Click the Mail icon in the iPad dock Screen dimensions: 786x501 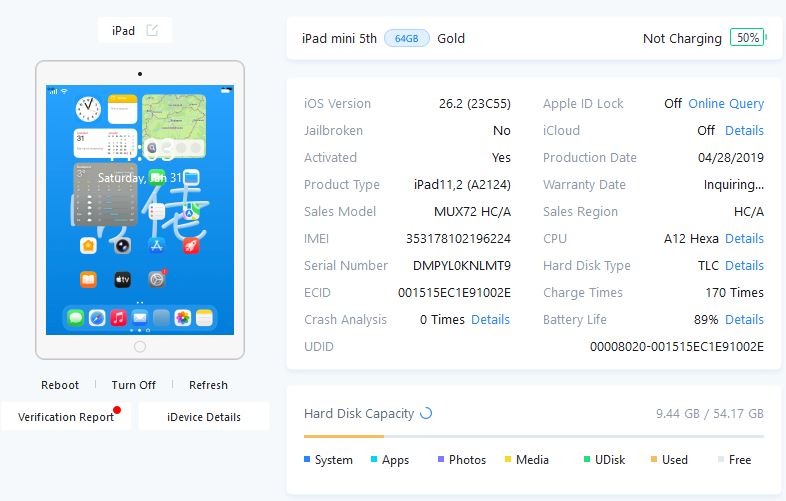point(140,318)
